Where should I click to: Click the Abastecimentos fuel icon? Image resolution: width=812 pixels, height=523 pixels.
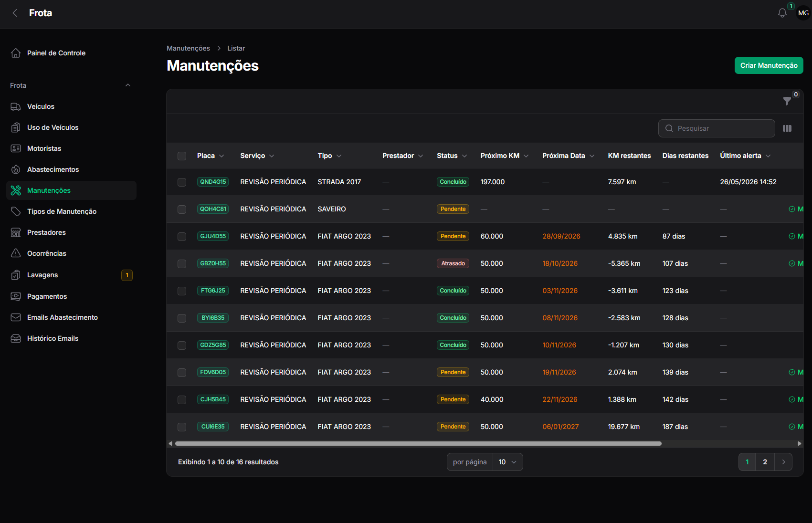click(16, 169)
